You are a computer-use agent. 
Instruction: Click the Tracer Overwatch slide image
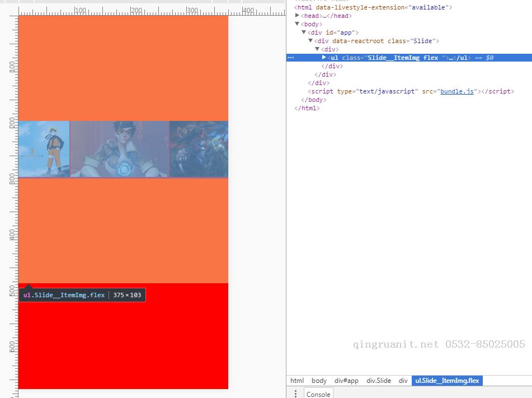pyautogui.click(x=119, y=149)
